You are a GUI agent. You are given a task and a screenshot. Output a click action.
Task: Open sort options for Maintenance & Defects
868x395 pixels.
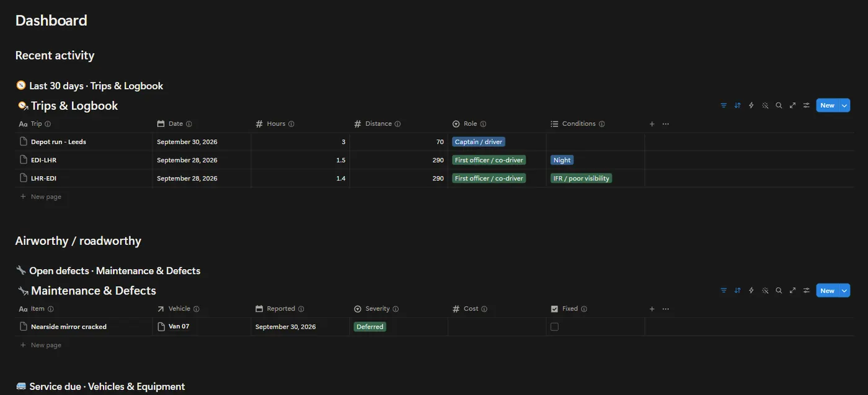coord(737,290)
